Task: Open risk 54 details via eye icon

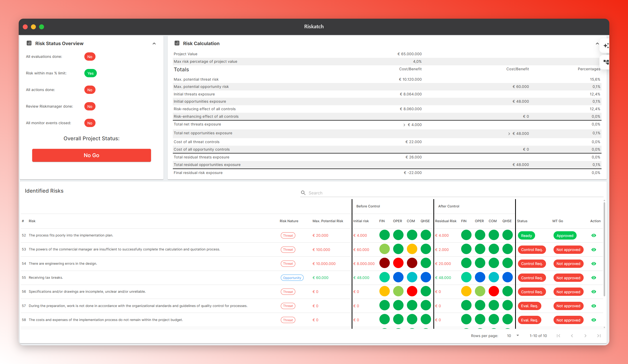Action: (x=594, y=264)
